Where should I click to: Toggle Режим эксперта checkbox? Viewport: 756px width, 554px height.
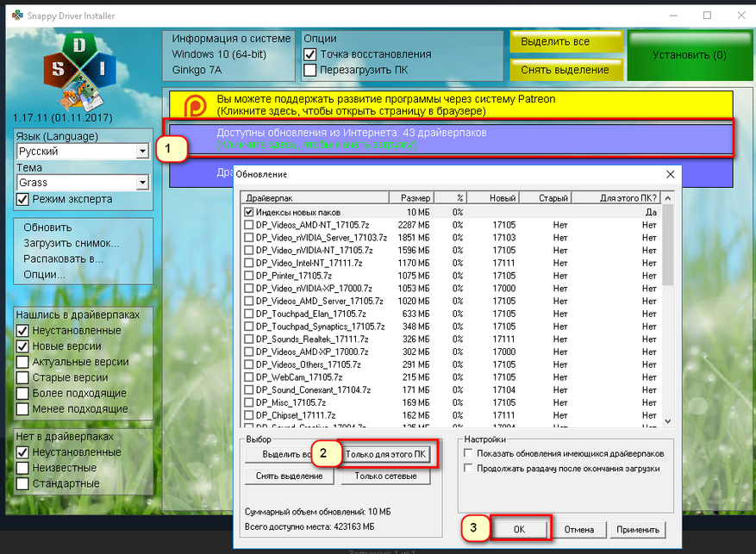(22, 199)
